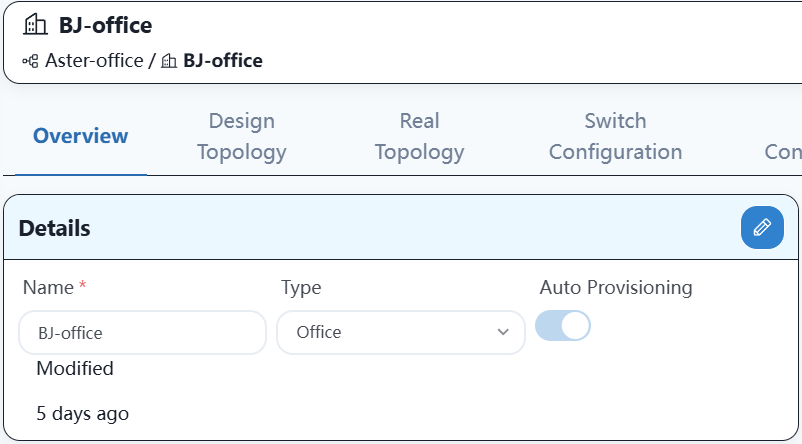Screen dimensions: 802x444
Task: Navigate to Aster-office in the breadcrumb
Action: pyautogui.click(x=94, y=61)
